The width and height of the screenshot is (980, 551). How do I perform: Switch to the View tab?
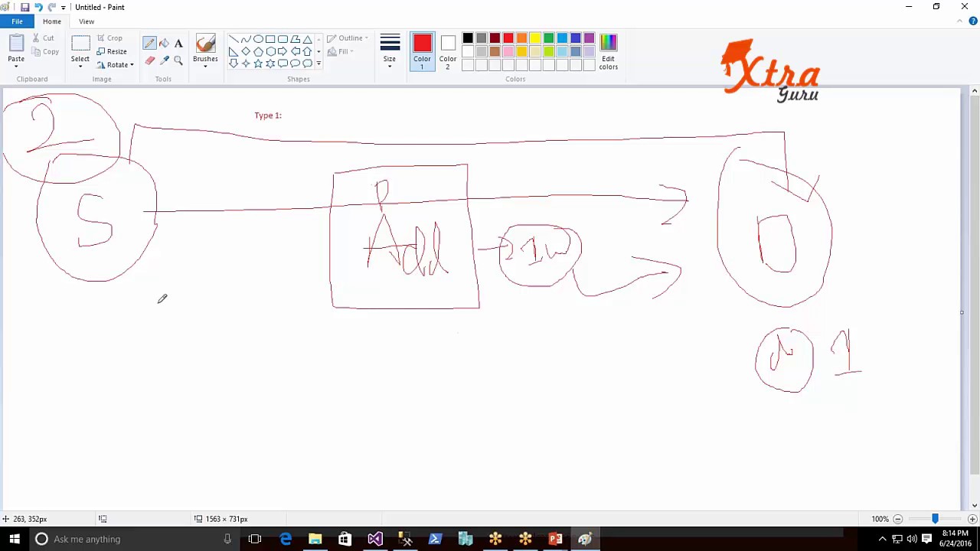coord(87,21)
